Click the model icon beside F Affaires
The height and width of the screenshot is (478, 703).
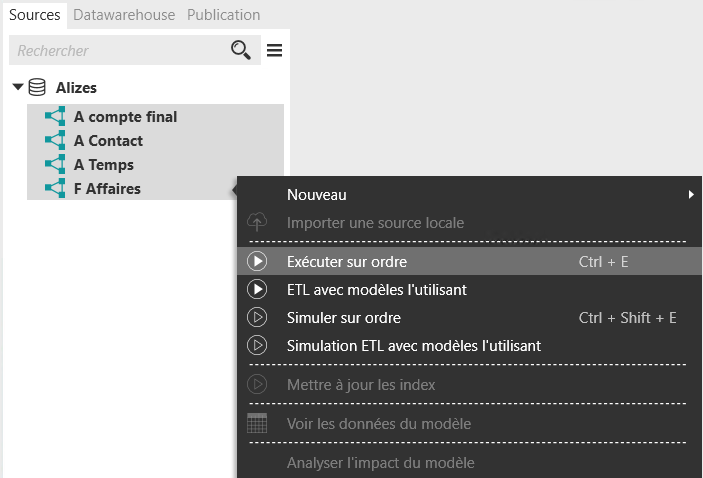point(55,189)
